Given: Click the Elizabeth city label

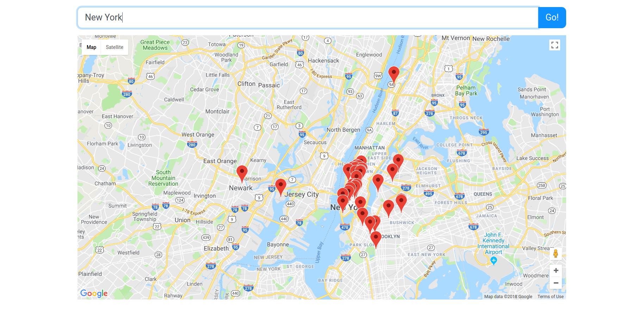Looking at the screenshot, I should [x=216, y=248].
